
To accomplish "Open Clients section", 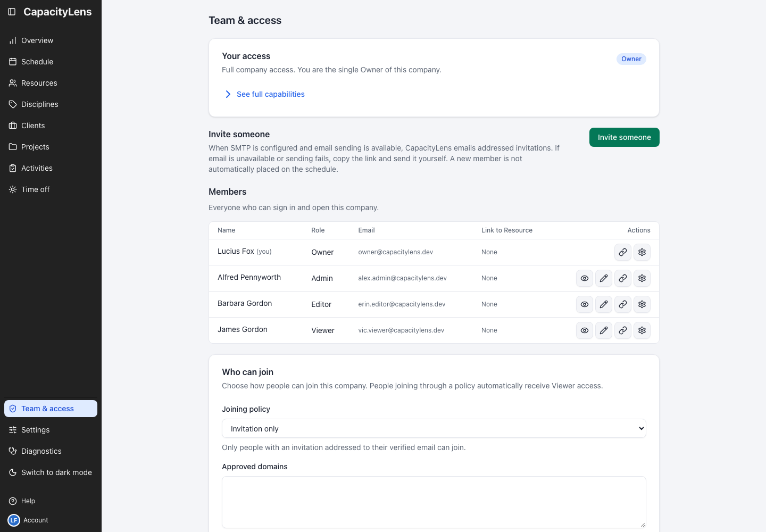I will tap(51, 126).
